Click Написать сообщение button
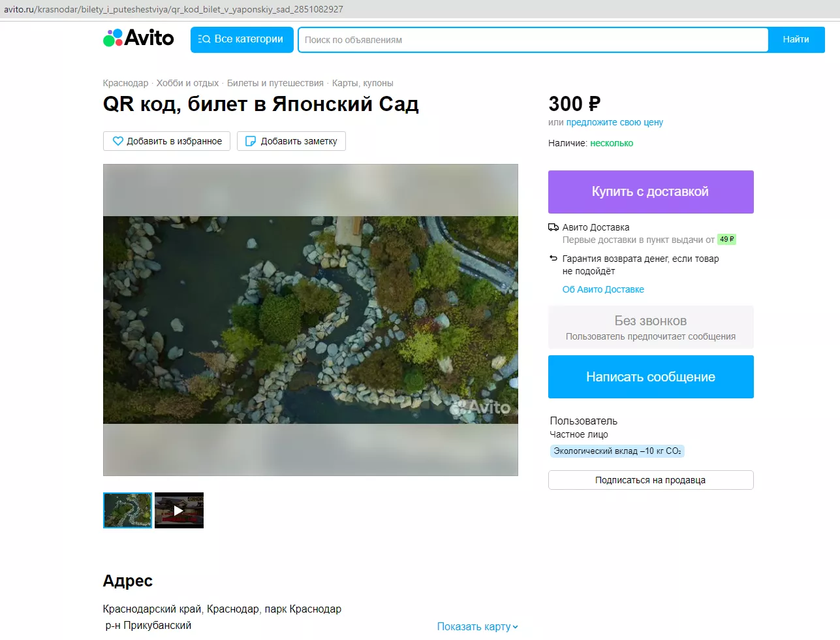This screenshot has width=840, height=640. coord(651,377)
